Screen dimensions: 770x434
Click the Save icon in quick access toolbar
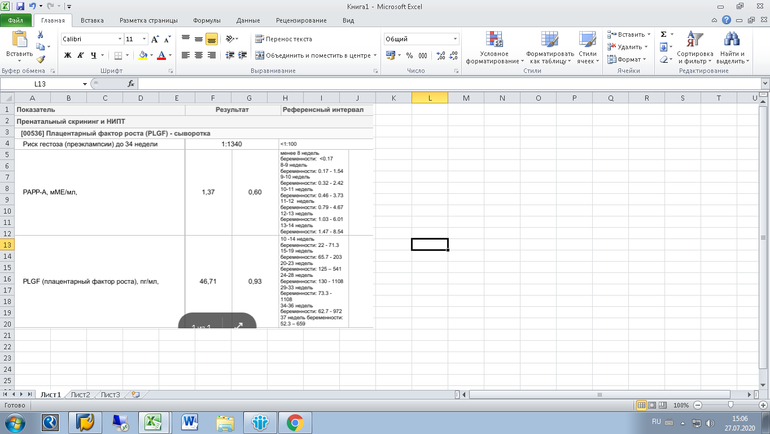click(20, 6)
